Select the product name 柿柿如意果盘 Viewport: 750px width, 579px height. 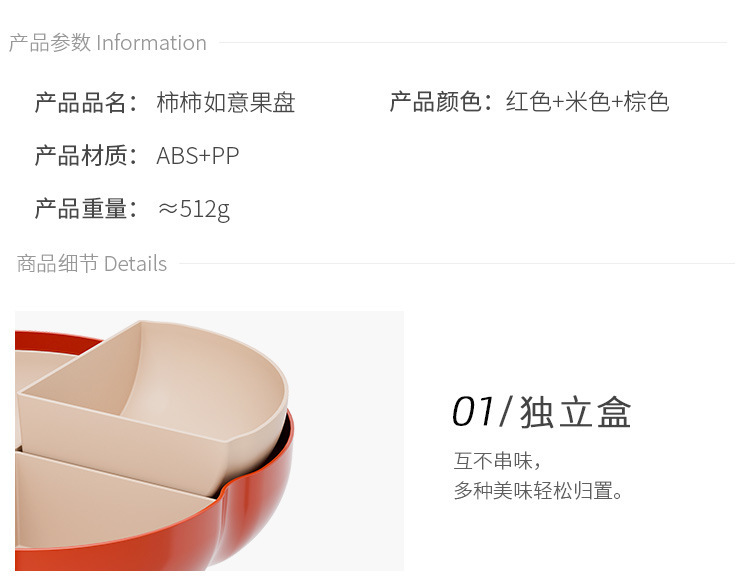pos(226,102)
